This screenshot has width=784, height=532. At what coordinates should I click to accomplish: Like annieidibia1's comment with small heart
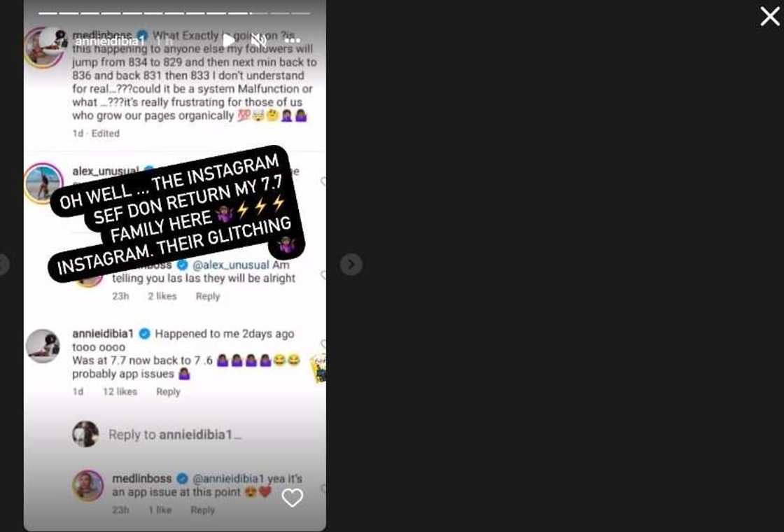[x=323, y=344]
